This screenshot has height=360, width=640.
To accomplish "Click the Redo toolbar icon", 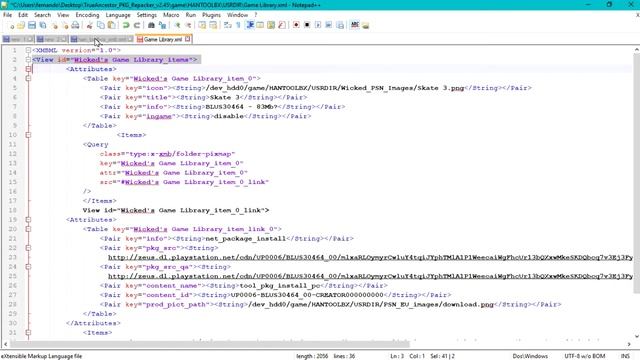I will coord(137,25).
